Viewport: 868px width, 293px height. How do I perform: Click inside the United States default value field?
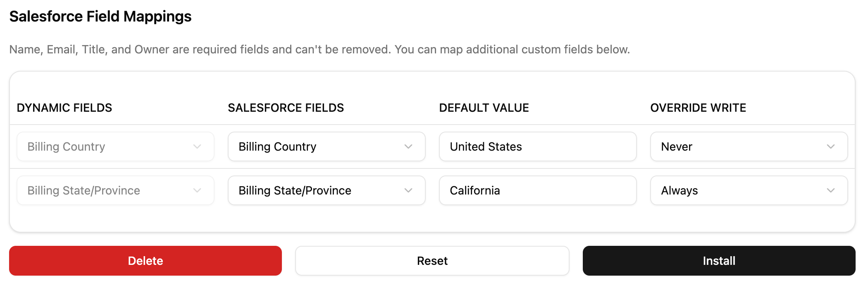pos(537,146)
